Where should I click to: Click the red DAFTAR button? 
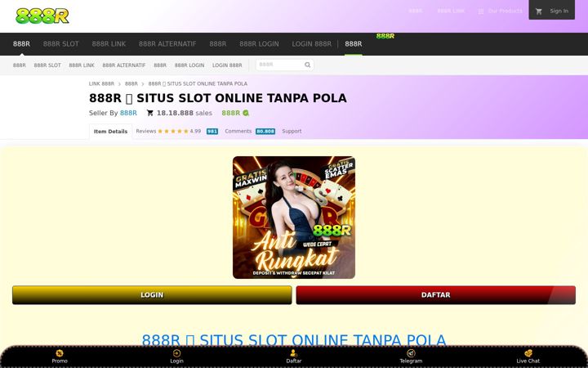click(436, 294)
